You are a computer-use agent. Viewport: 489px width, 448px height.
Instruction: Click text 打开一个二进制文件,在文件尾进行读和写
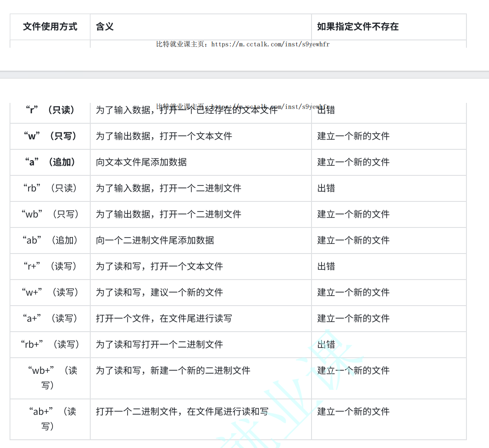tap(182, 412)
